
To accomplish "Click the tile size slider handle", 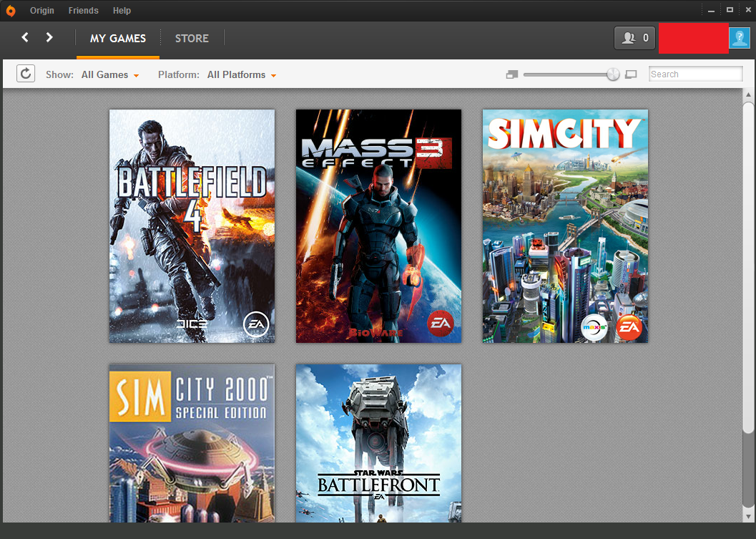I will [x=613, y=74].
